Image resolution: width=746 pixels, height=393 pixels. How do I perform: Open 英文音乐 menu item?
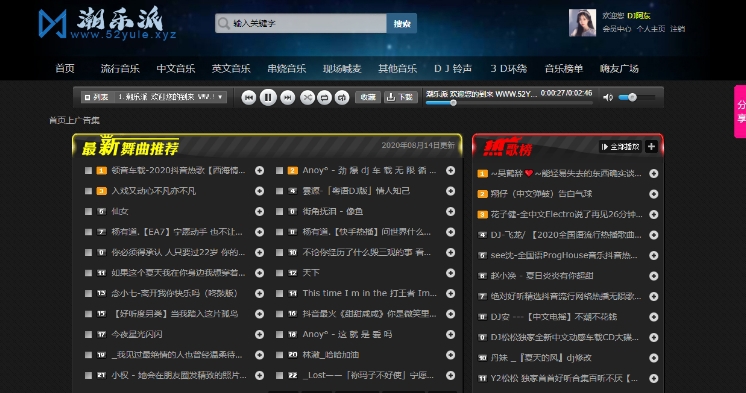[231, 69]
